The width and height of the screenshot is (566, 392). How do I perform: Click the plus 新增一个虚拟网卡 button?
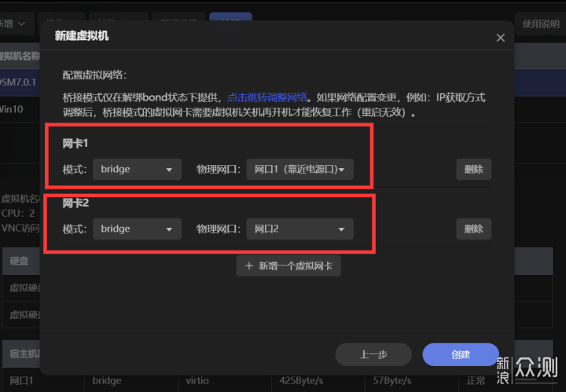(x=289, y=266)
